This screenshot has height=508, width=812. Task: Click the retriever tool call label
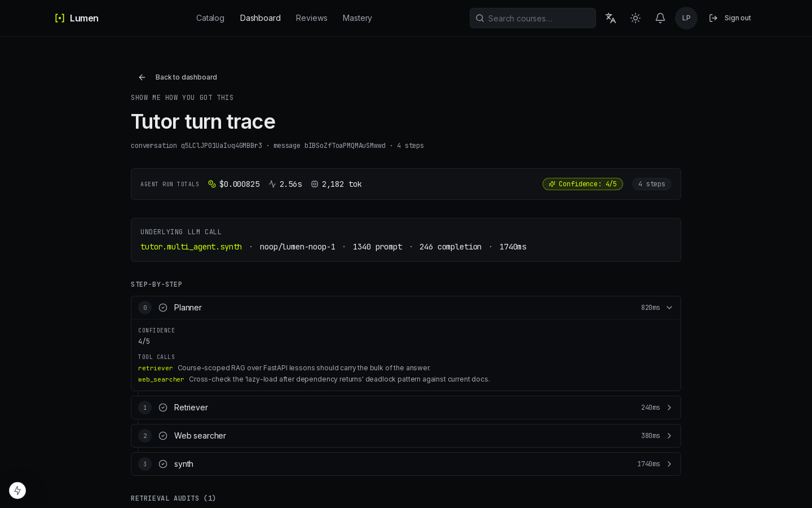[156, 368]
